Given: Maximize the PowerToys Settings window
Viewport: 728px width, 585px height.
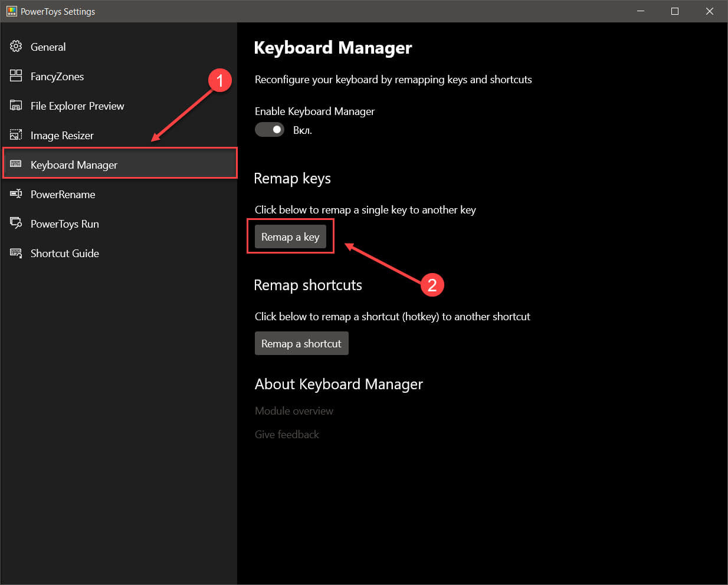Looking at the screenshot, I should 675,11.
